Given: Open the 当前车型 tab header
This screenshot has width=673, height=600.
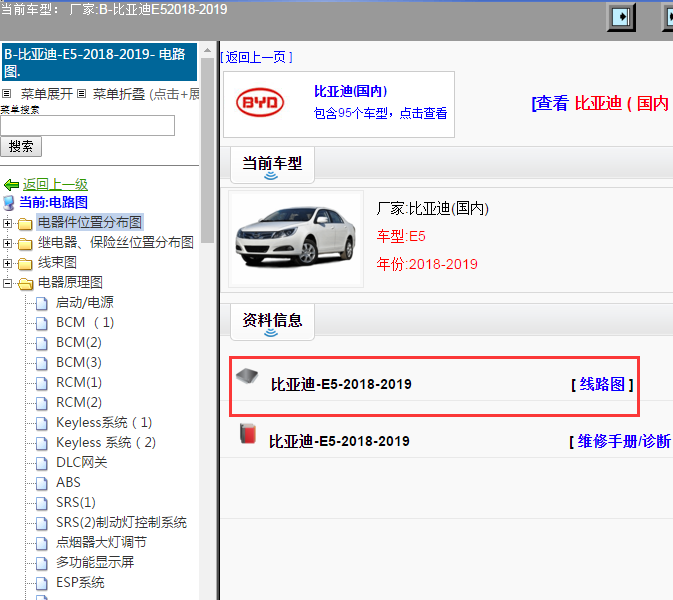Looking at the screenshot, I should pyautogui.click(x=272, y=165).
